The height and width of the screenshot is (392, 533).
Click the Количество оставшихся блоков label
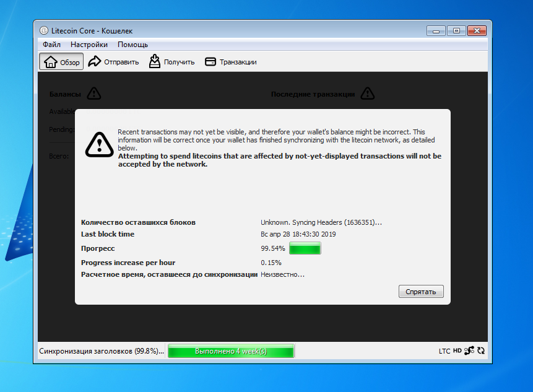[138, 222]
